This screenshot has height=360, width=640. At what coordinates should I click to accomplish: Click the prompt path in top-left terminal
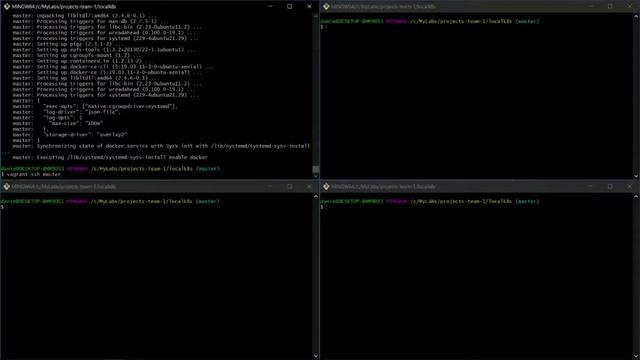[141, 169]
